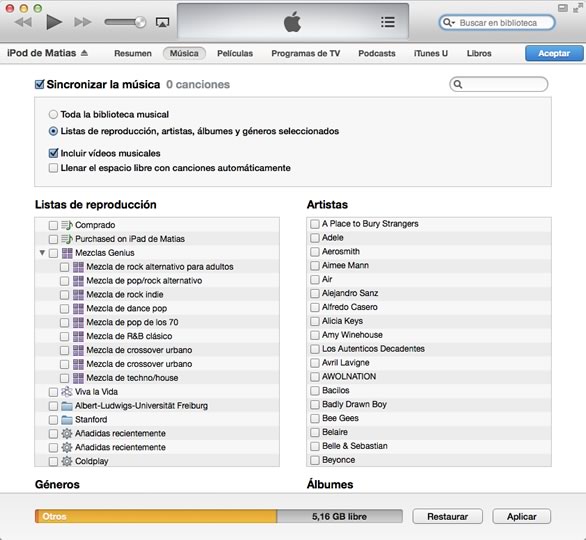Check the Amy Winehouse artist checkbox
The height and width of the screenshot is (540, 586).
(x=315, y=335)
